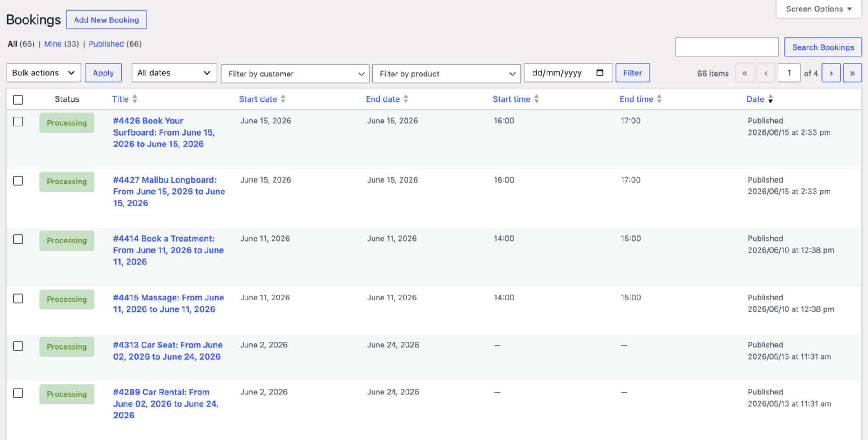The width and height of the screenshot is (868, 440).
Task: Toggle the select-all checkbox in table header
Action: pyautogui.click(x=18, y=100)
